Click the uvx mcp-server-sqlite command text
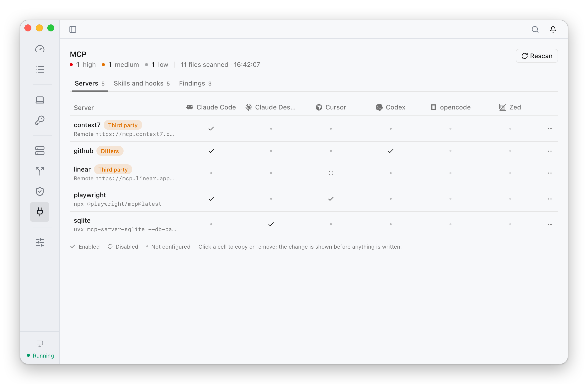 click(125, 229)
